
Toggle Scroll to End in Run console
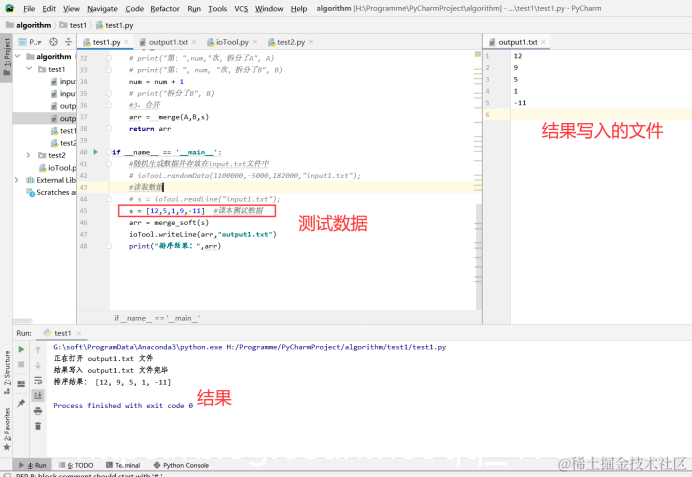38,395
